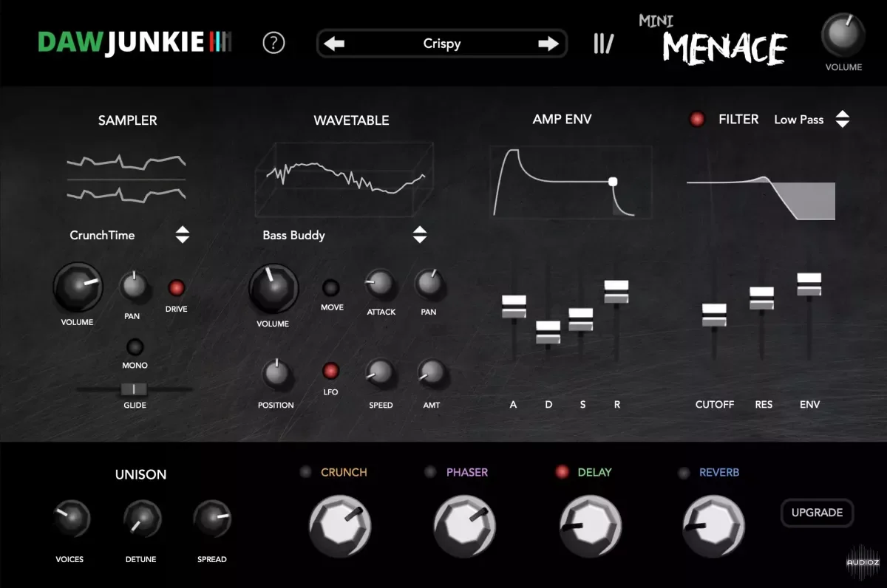
Task: Click the Unison Spread knob
Action: (212, 520)
